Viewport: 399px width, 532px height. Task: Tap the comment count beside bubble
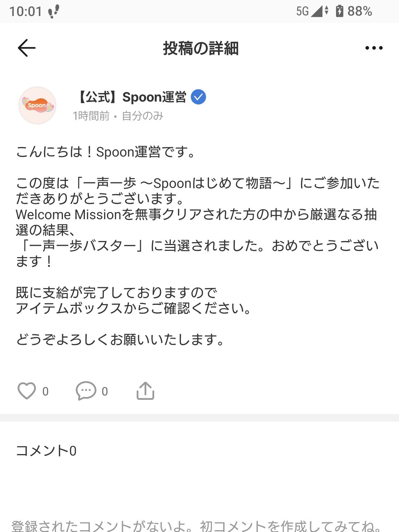[x=105, y=391]
